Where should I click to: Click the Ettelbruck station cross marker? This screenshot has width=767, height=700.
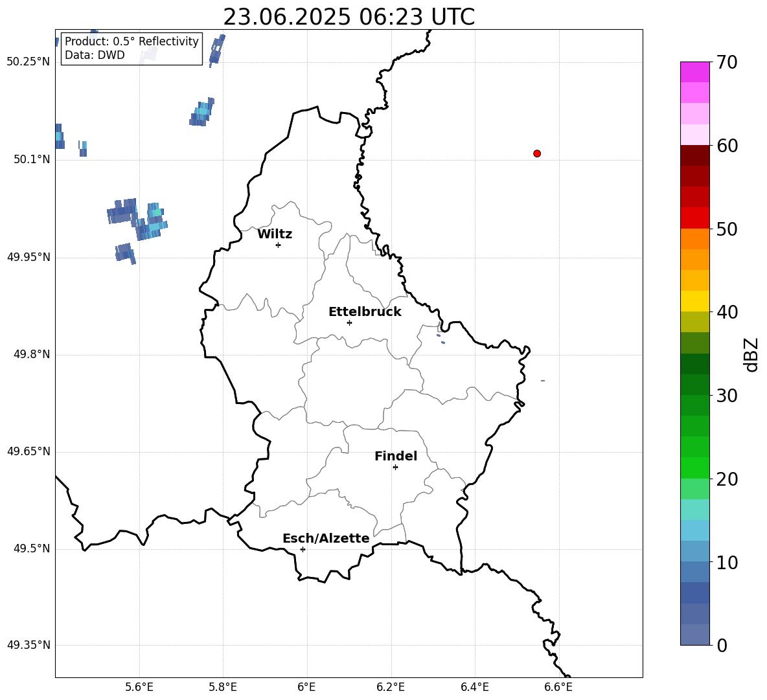pyautogui.click(x=349, y=322)
